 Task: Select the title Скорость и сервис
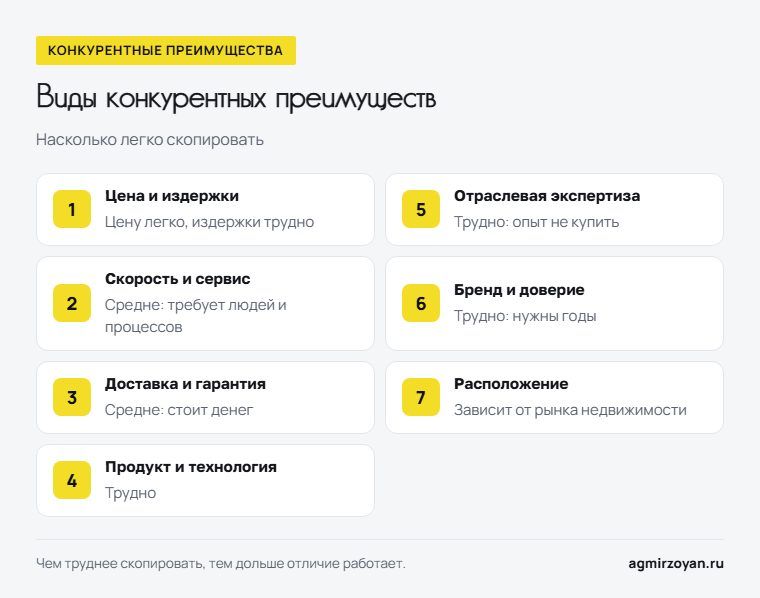point(177,279)
